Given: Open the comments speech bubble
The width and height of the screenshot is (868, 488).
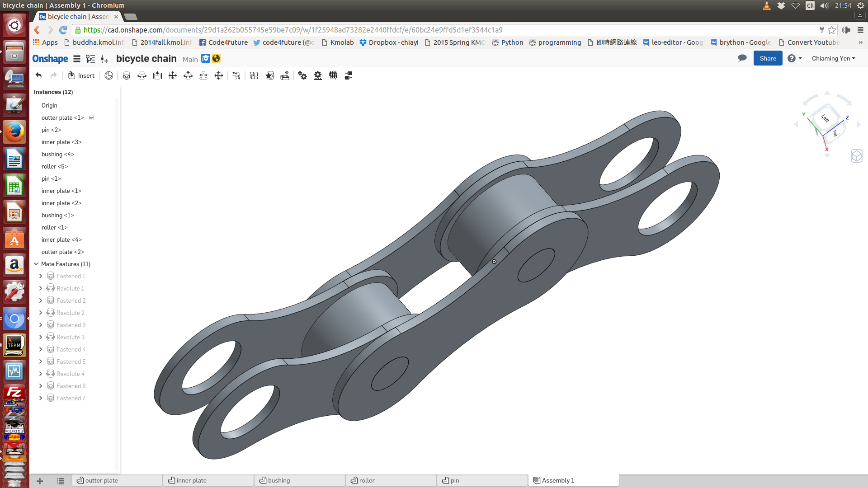Looking at the screenshot, I should point(742,58).
